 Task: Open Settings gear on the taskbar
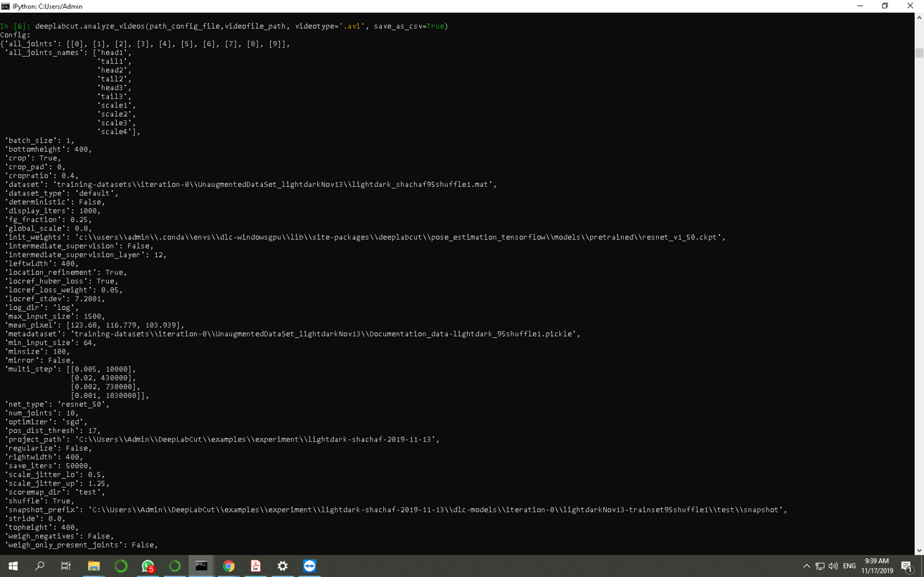point(283,566)
